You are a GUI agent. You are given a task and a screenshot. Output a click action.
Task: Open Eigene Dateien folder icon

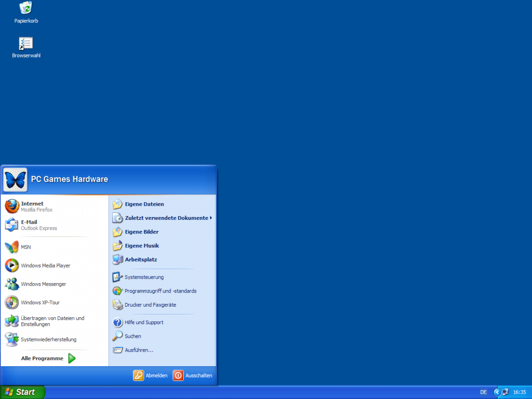tap(118, 204)
